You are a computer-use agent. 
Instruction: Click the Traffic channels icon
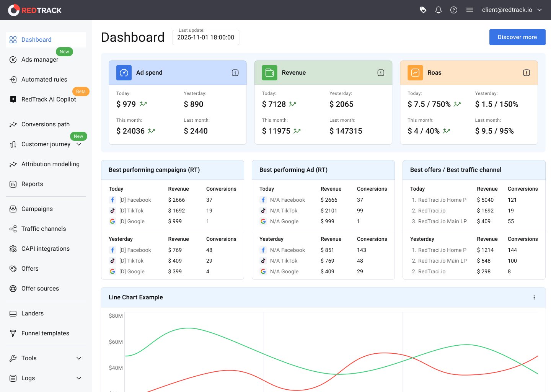(13, 229)
